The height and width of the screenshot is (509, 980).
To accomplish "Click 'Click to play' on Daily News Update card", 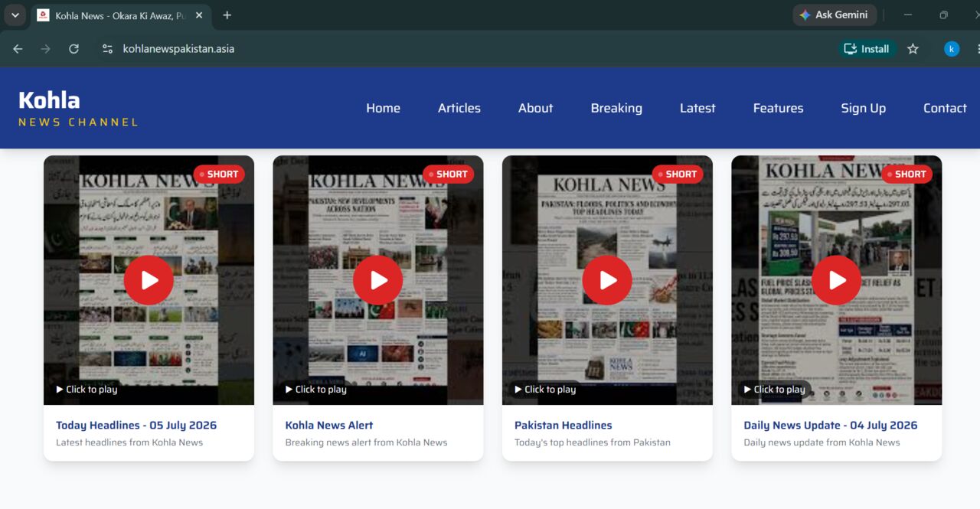I will click(x=775, y=390).
